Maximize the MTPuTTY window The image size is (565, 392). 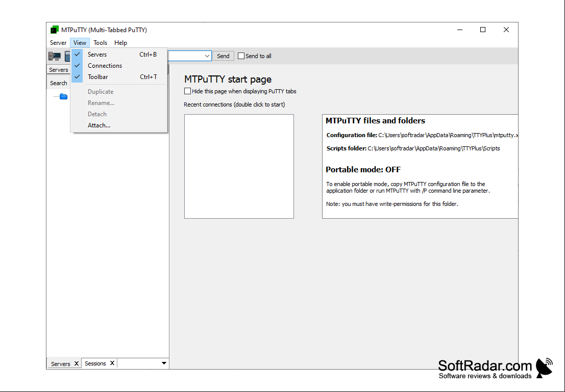click(483, 30)
